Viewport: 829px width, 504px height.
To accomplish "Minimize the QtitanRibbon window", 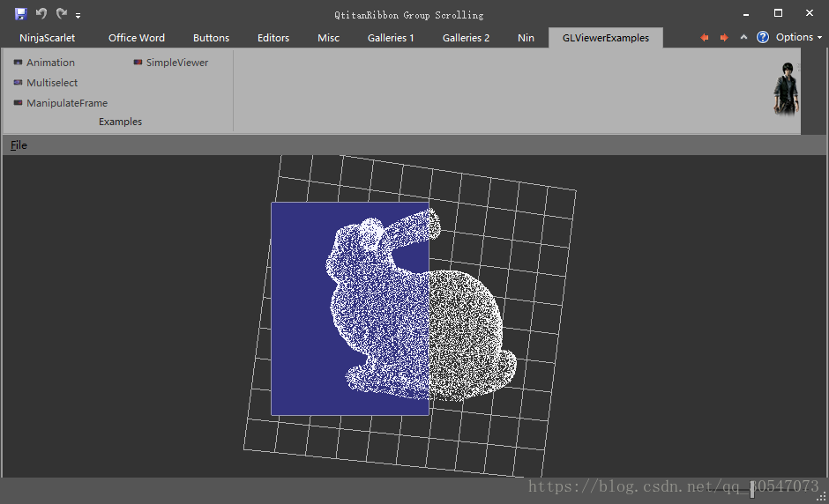I will (746, 14).
